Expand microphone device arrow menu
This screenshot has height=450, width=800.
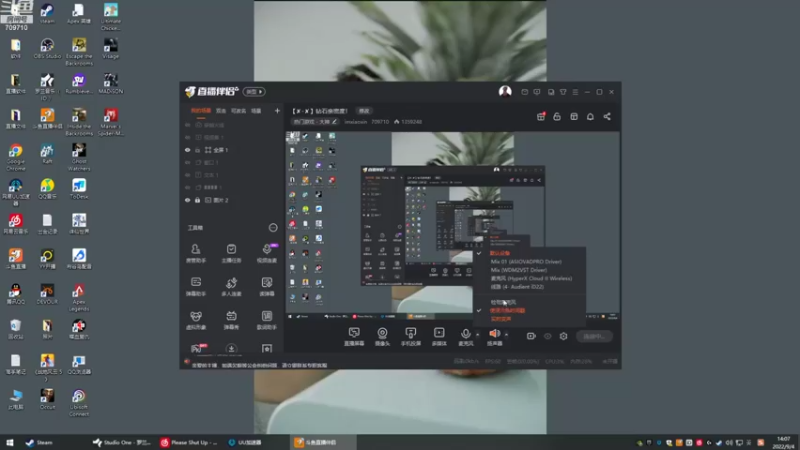click(x=478, y=335)
